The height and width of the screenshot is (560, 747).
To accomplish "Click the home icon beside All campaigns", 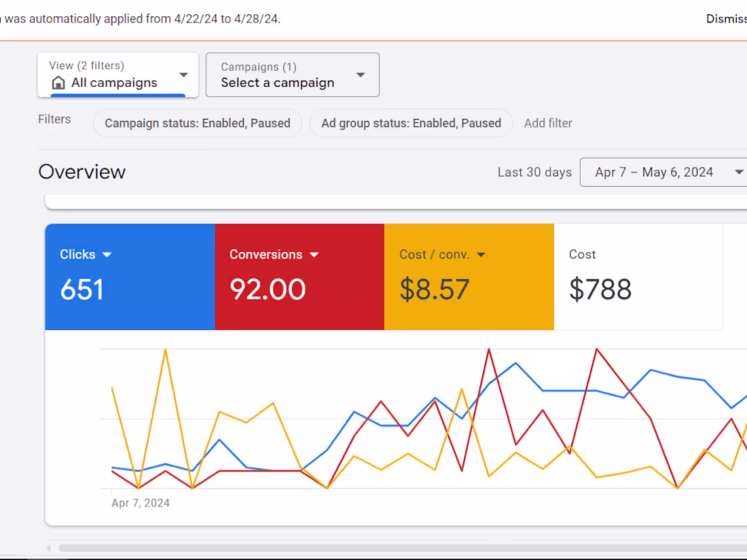I will (59, 82).
